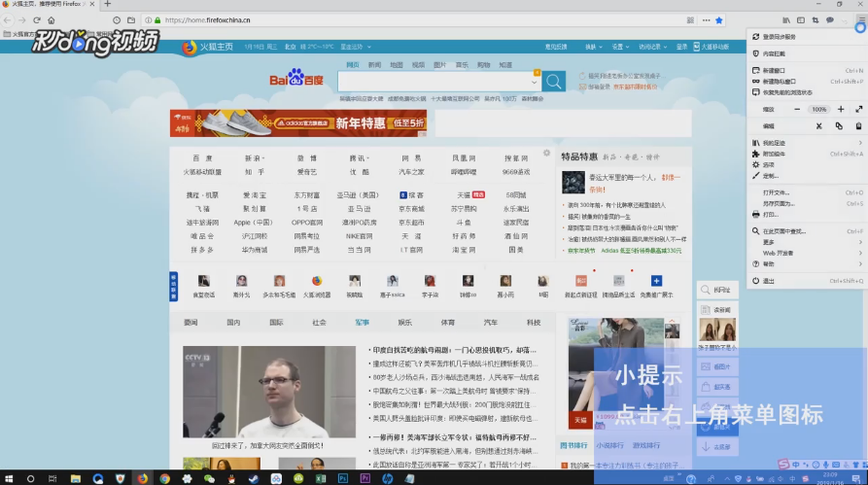Open the Firefox hamburger menu icon
Image resolution: width=868 pixels, height=485 pixels.
pyautogui.click(x=861, y=20)
